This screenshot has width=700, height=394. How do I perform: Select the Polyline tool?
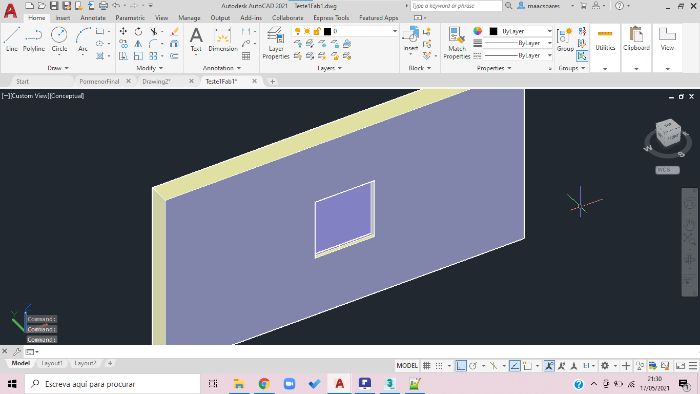click(x=34, y=39)
